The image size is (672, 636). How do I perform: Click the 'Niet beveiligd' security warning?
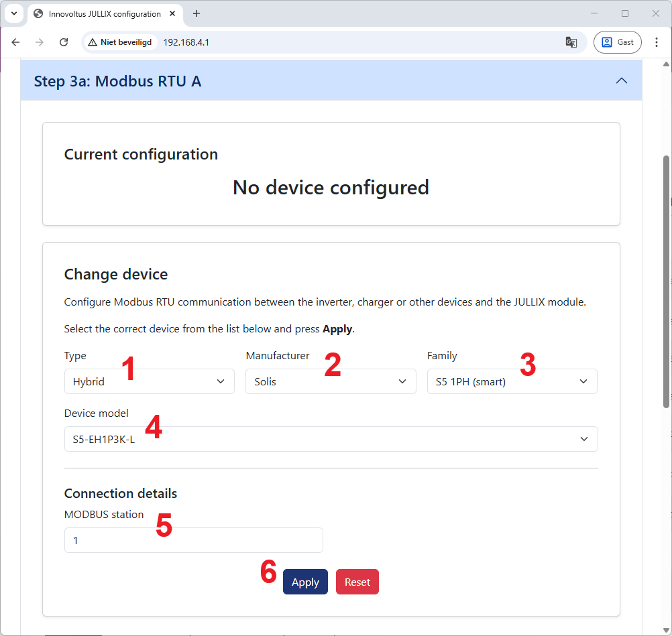click(120, 42)
